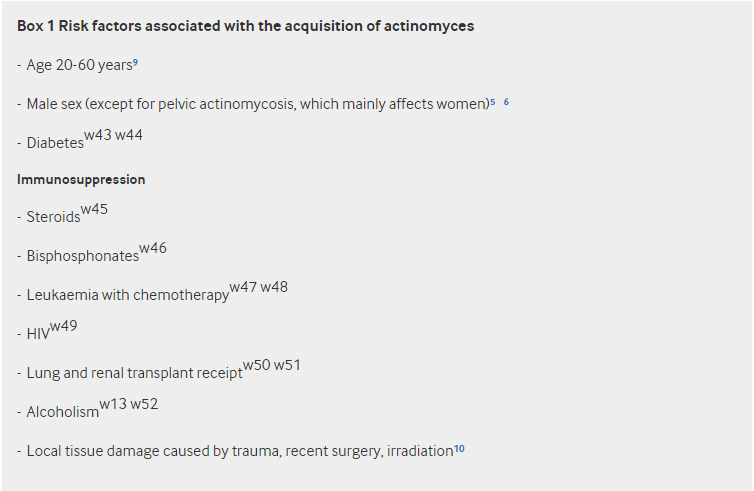This screenshot has width=754, height=491.
Task: Click the w52 reference beside Alcoholism
Action: [144, 404]
